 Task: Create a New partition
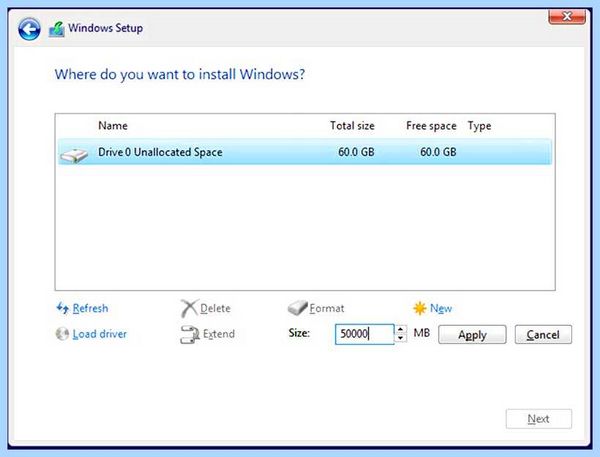tap(441, 308)
